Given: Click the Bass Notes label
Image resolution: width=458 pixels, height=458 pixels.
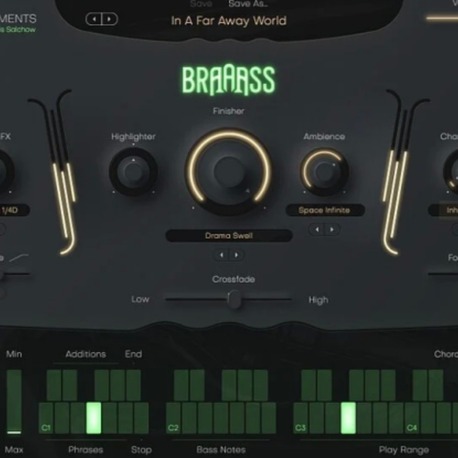Looking at the screenshot, I should pos(221,450).
